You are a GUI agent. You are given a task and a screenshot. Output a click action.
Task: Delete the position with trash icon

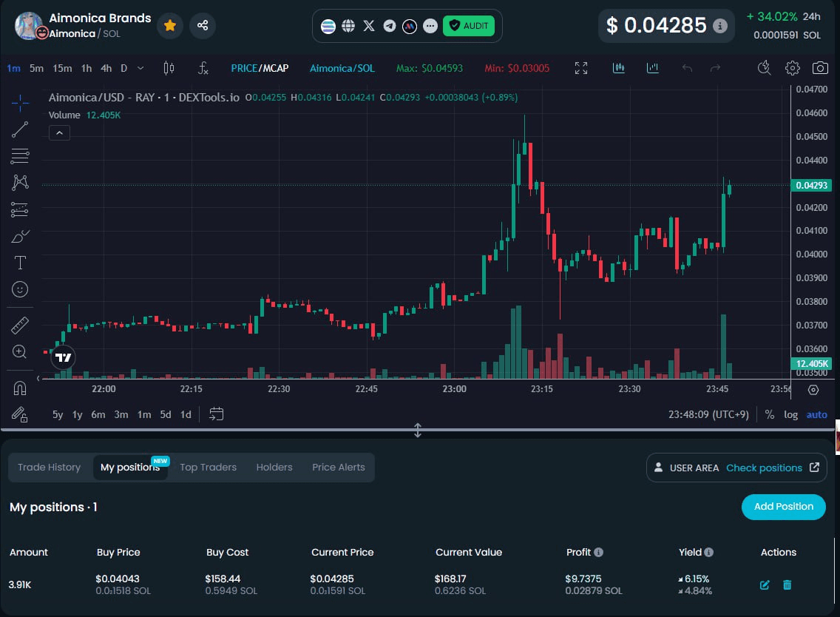click(787, 585)
